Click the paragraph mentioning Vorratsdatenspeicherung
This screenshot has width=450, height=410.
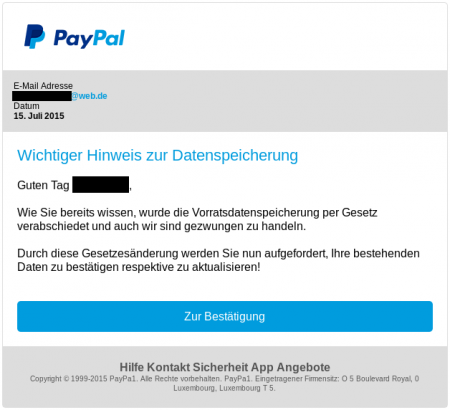[x=197, y=219]
